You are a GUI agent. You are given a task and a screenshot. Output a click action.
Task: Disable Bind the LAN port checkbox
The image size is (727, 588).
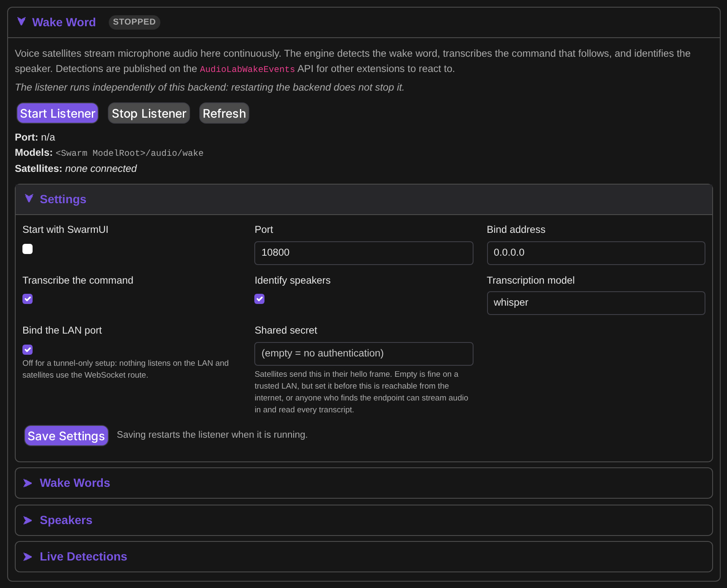[28, 350]
